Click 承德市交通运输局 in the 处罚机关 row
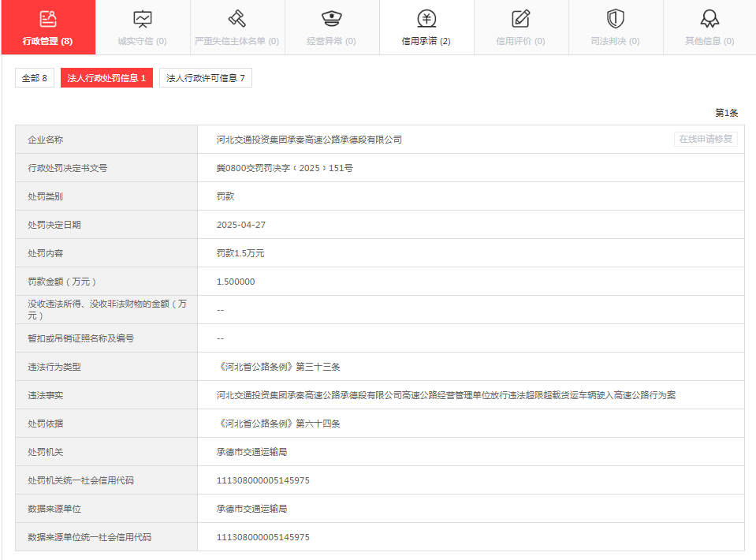Screen dimensions: 756x560 tap(251, 452)
